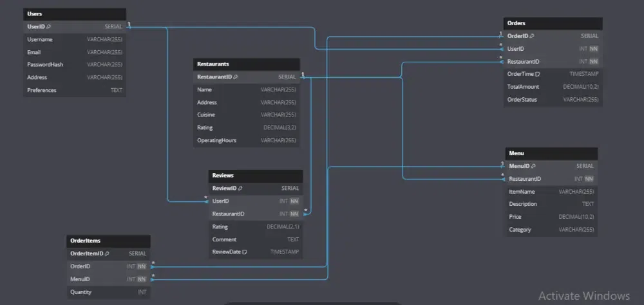Click the INT type of Quantity
This screenshot has height=305, width=644.
click(142, 292)
